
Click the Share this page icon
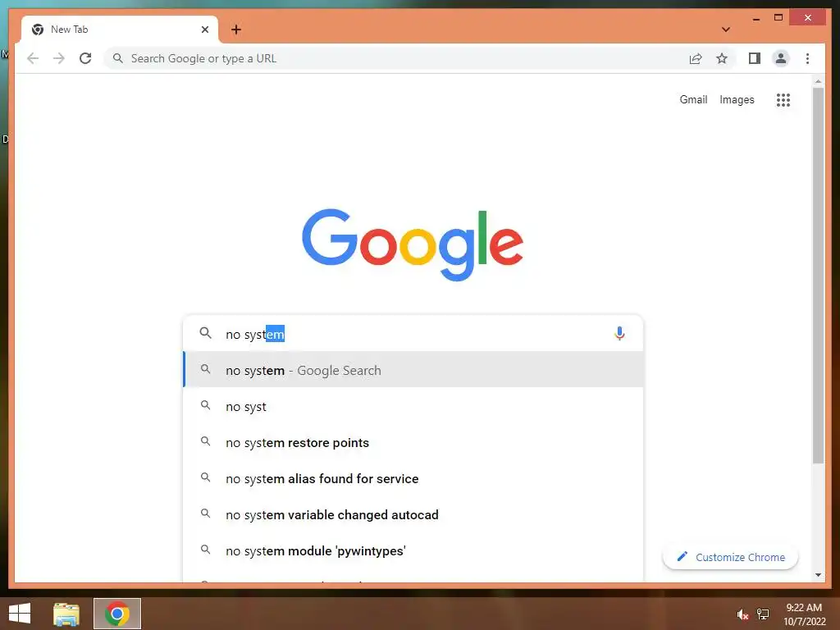tap(696, 58)
